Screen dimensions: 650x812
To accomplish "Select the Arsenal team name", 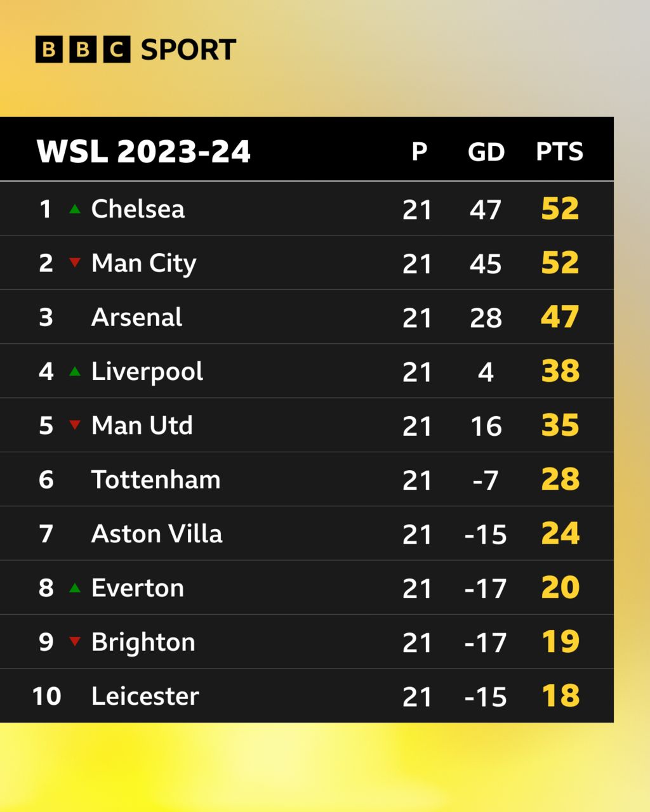I will (136, 317).
